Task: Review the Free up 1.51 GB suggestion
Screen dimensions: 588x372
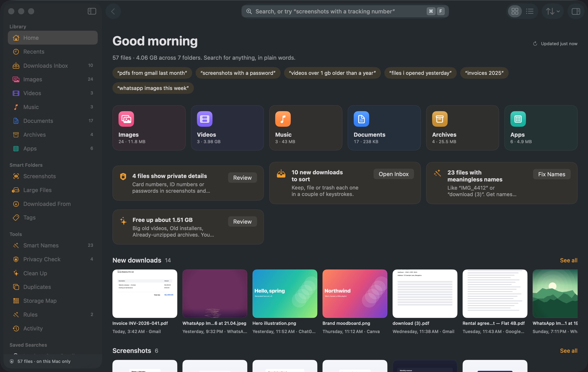Action: (x=242, y=222)
